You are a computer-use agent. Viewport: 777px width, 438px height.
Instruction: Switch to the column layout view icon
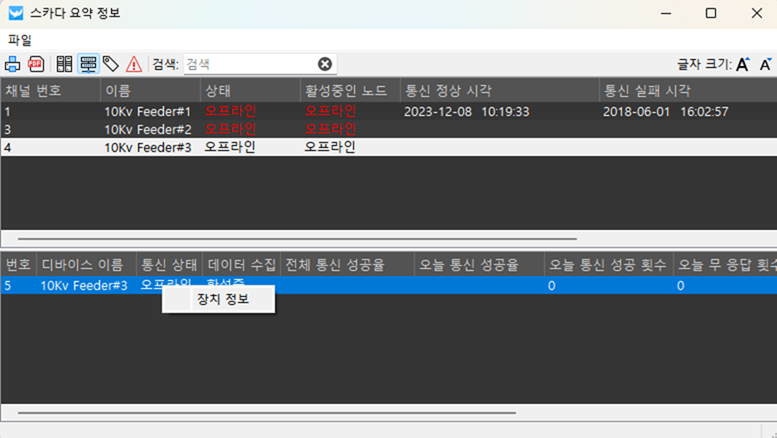(64, 64)
